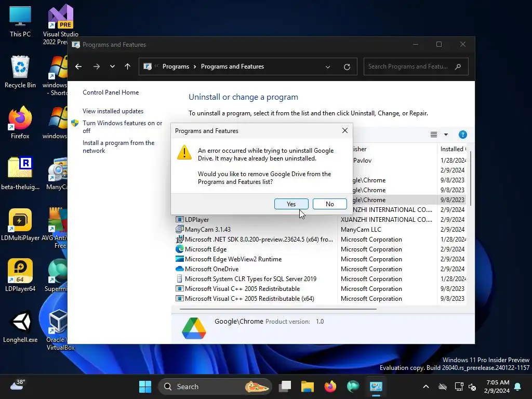This screenshot has width=532, height=399.
Task: Select Visual Studio 2022 Preview desktop icon
Action: tap(60, 24)
